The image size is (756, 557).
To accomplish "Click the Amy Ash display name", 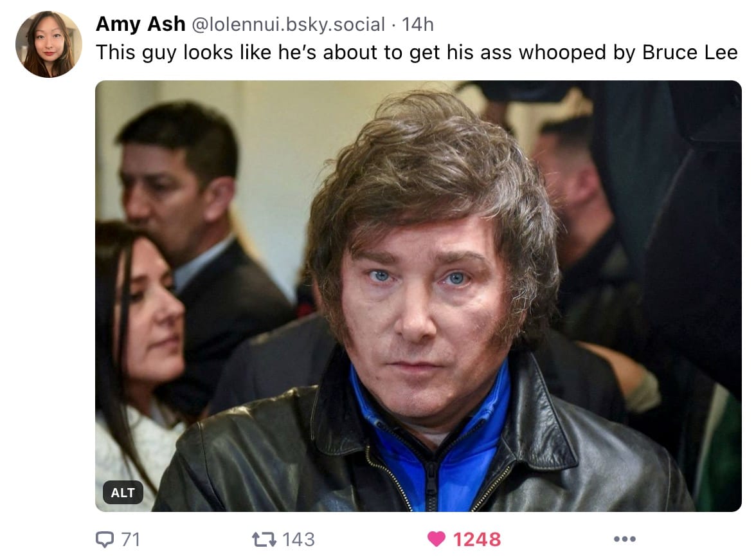I will tap(140, 24).
